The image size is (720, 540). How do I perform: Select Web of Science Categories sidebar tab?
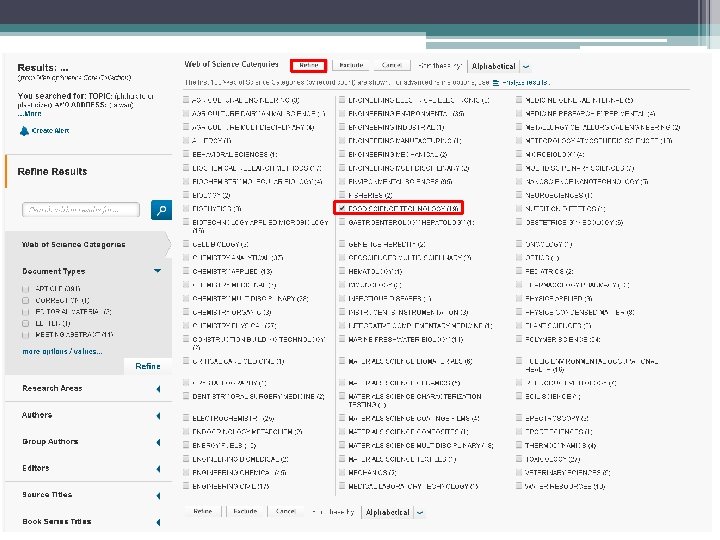tap(87, 244)
